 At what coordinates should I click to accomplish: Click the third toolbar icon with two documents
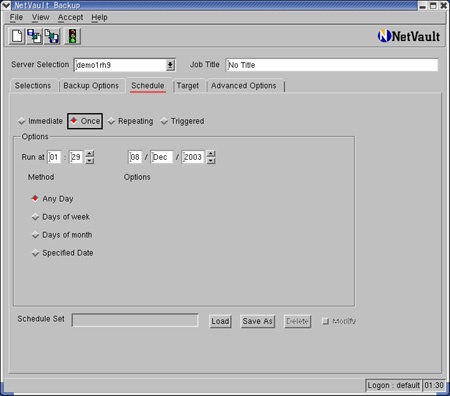[x=52, y=36]
